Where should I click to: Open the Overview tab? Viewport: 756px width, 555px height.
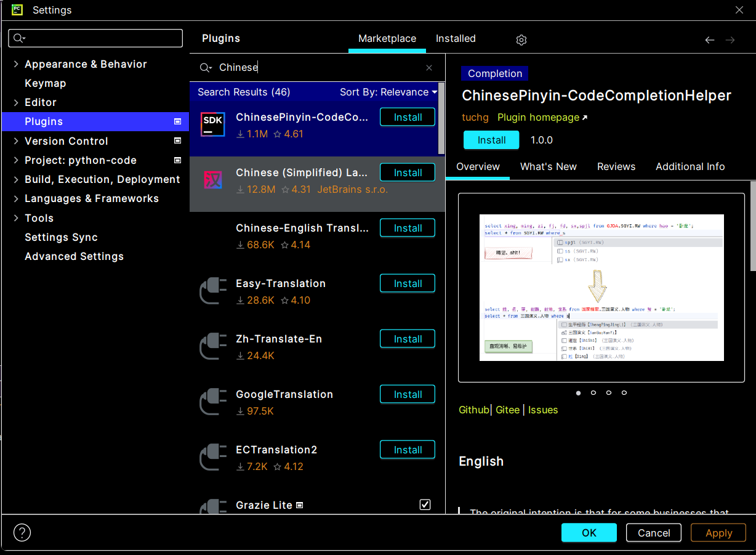[x=478, y=166]
